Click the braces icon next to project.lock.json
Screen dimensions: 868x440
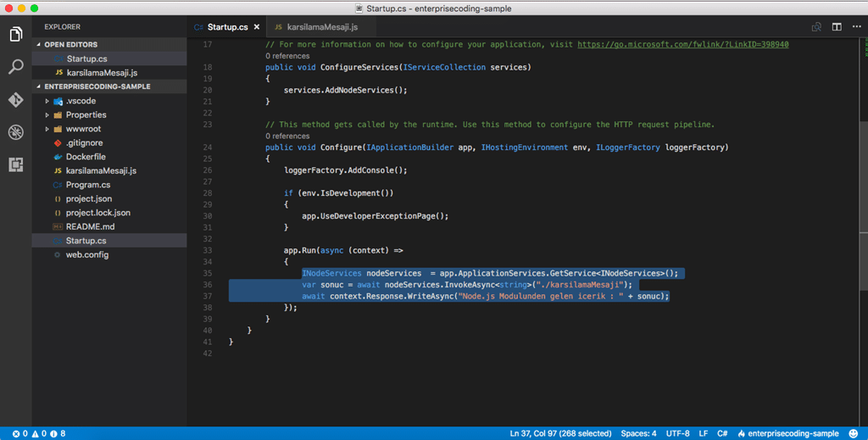click(x=58, y=213)
